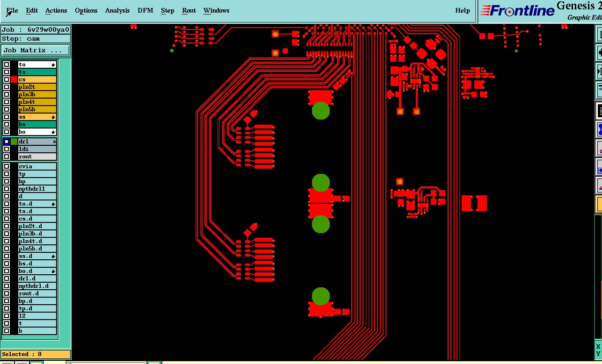Toggle the checkbox for the ldi layer
The width and height of the screenshot is (602, 364).
[x=7, y=149]
